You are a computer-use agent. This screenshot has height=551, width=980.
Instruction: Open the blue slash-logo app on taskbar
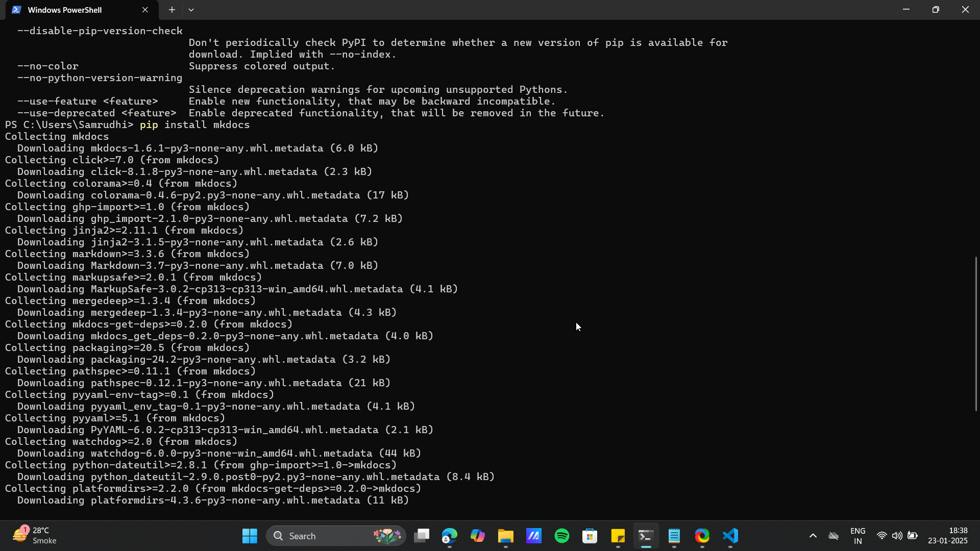point(534,536)
